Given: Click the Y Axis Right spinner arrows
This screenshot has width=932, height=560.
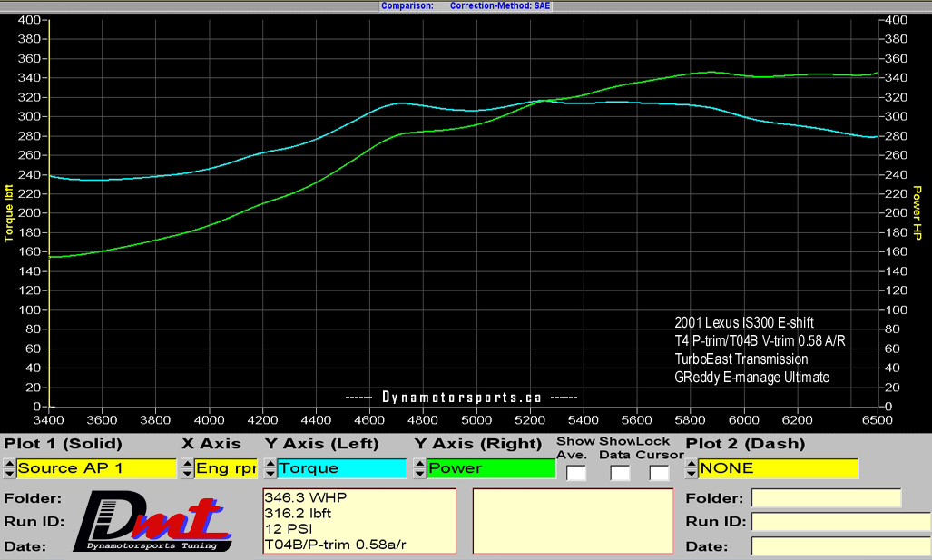Looking at the screenshot, I should tap(419, 468).
